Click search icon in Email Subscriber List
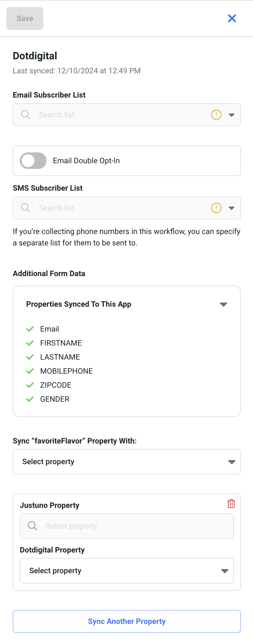 [25, 115]
